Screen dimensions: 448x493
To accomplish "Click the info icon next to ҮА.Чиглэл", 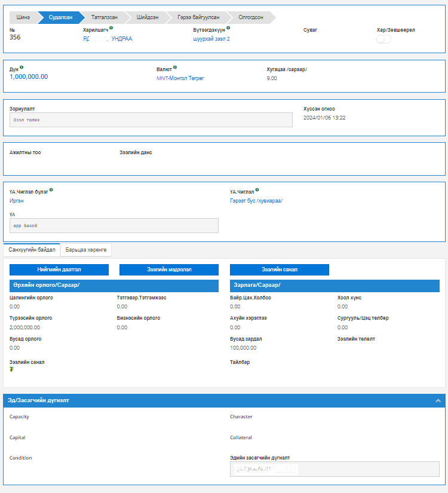I will coord(257,190).
